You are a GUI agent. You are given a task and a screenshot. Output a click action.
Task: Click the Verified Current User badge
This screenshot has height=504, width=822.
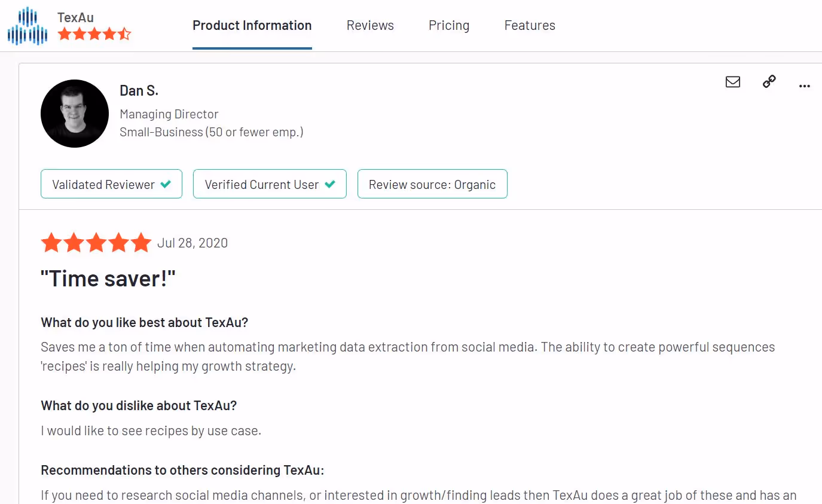270,184
